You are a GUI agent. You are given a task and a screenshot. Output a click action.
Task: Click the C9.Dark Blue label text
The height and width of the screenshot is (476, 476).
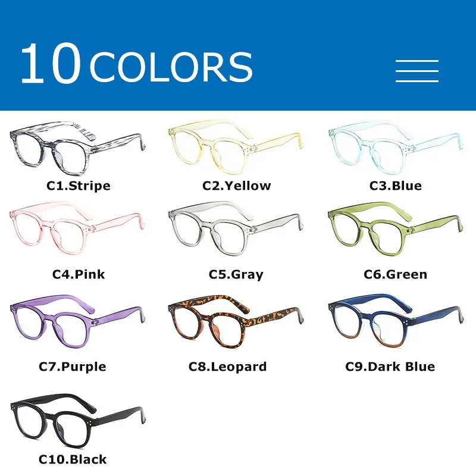[390, 367]
